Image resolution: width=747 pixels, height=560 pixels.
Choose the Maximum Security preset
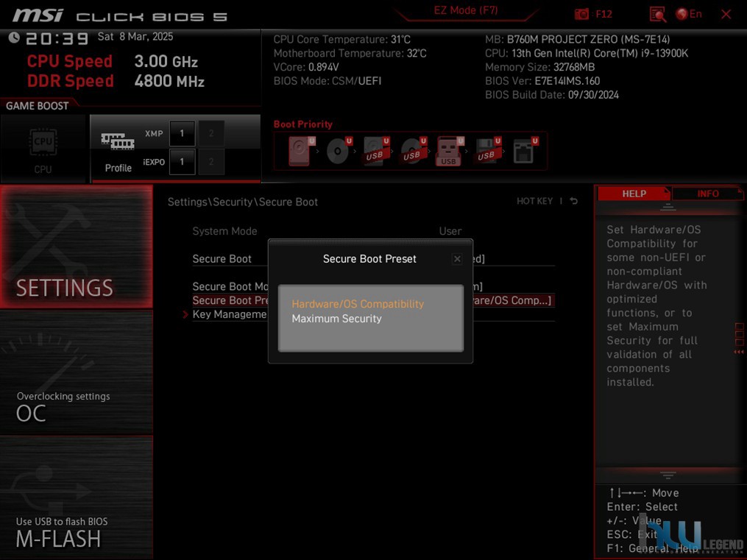[x=337, y=319]
